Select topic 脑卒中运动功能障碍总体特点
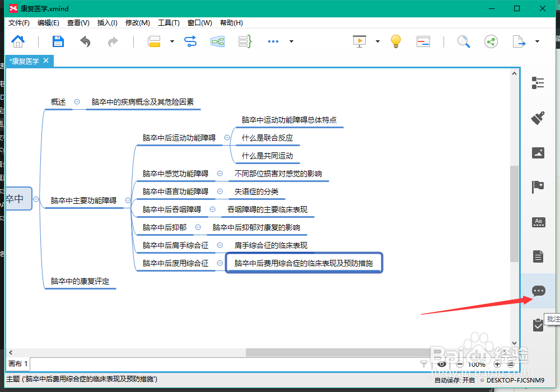This screenshot has height=392, width=560. [x=289, y=120]
